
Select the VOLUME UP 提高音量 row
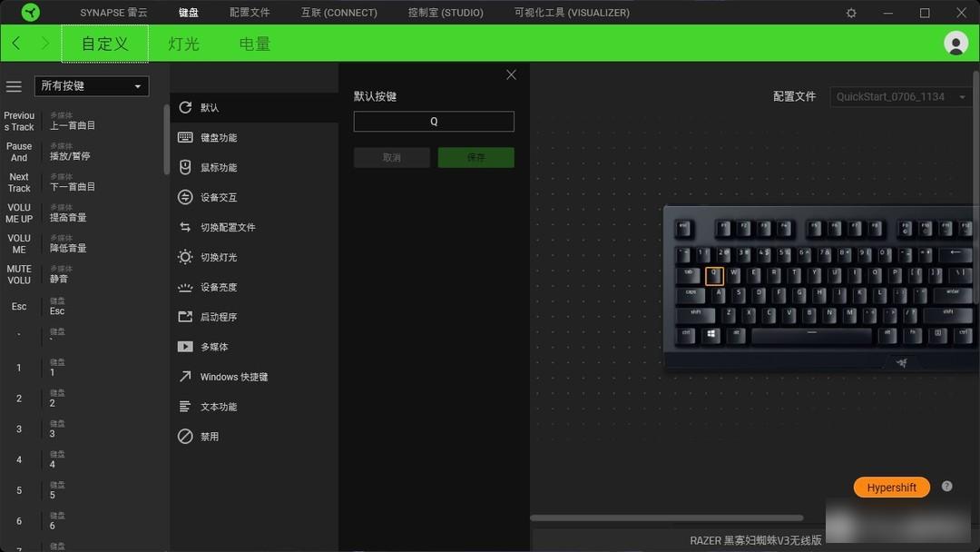coord(83,213)
